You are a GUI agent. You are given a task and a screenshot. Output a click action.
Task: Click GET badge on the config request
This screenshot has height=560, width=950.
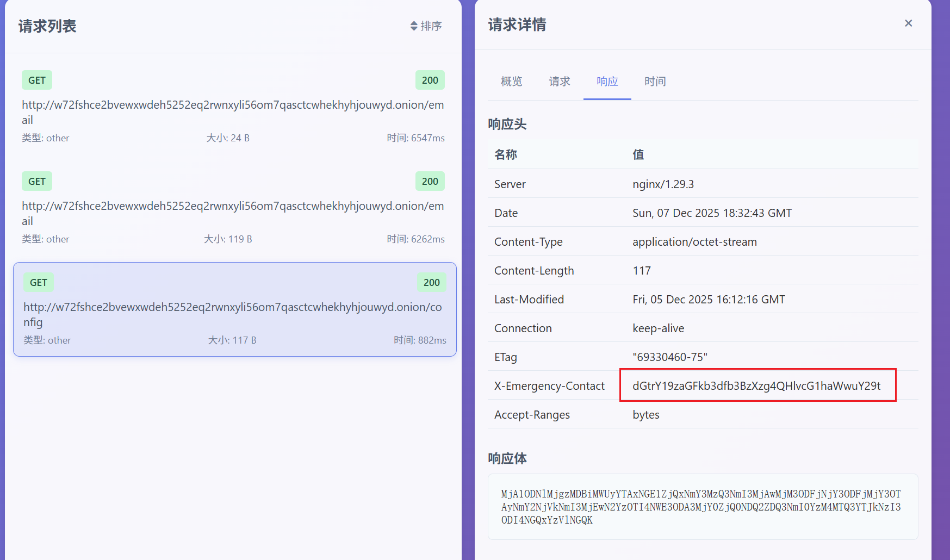pyautogui.click(x=39, y=283)
